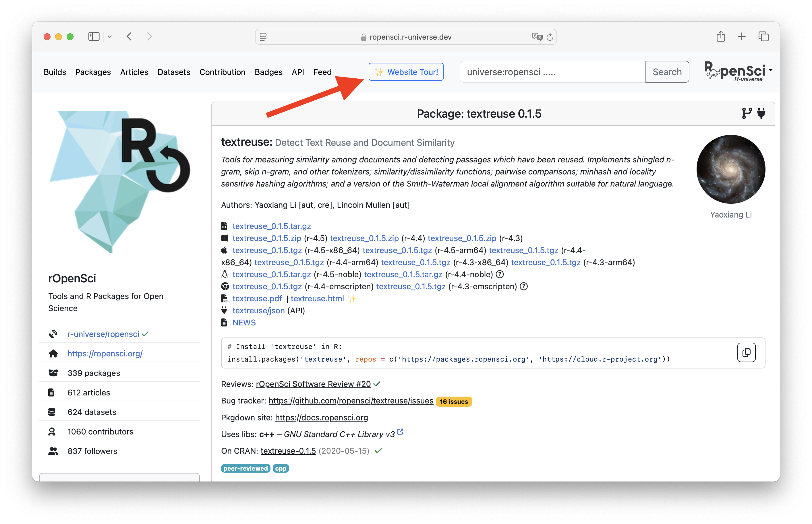The width and height of the screenshot is (812, 524).
Task: Click the large rOpenSci logo image
Action: (119, 182)
